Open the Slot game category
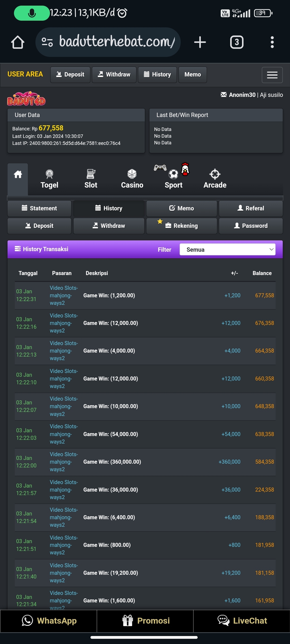 (x=91, y=179)
